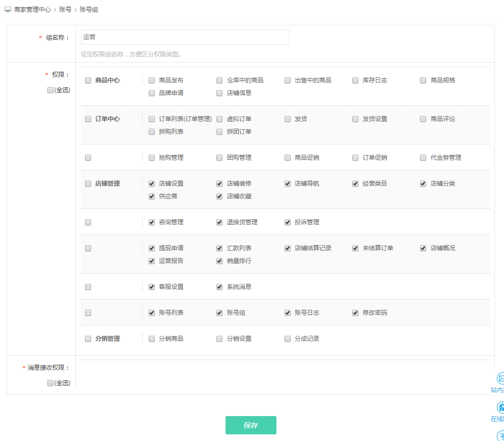
Task: Select the 商品中心 group checkbox
Action: point(88,80)
